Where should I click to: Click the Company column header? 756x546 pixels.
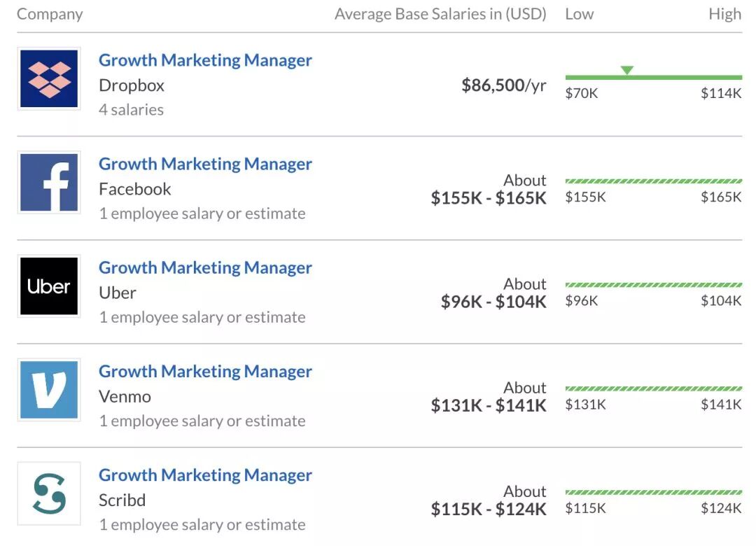pyautogui.click(x=50, y=14)
